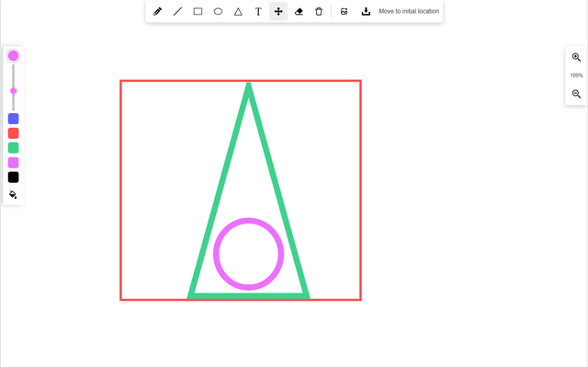Open the current color circle picker
This screenshot has height=367, width=588.
13,56
